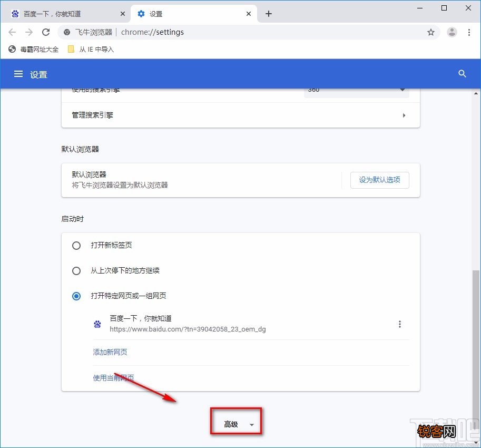
Task: Click the scrollbar up arrow
Action: [476, 93]
